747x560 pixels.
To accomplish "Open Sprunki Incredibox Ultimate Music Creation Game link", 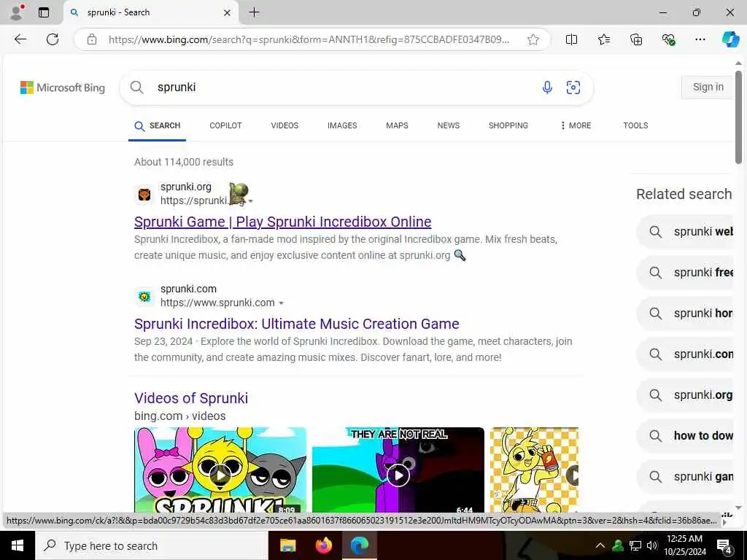I will pos(296,324).
